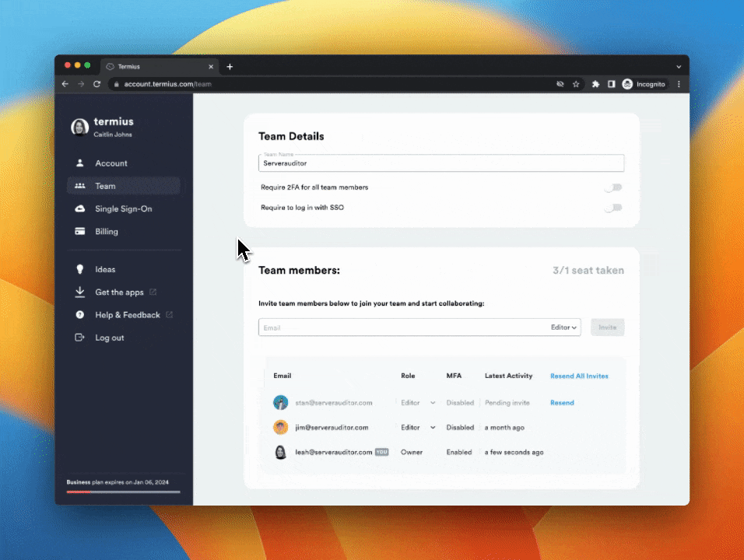Click the MFA column header
This screenshot has height=560, width=744.
coord(454,376)
